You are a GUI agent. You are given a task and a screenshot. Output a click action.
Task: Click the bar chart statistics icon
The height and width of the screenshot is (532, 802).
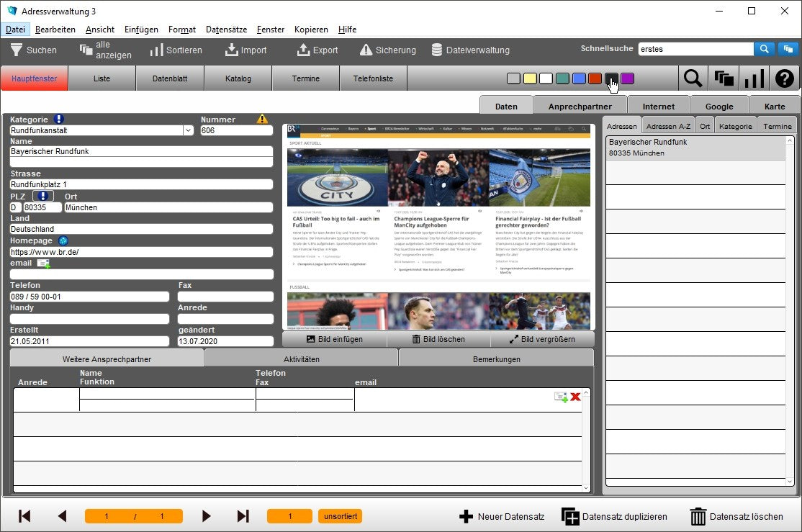pyautogui.click(x=754, y=78)
